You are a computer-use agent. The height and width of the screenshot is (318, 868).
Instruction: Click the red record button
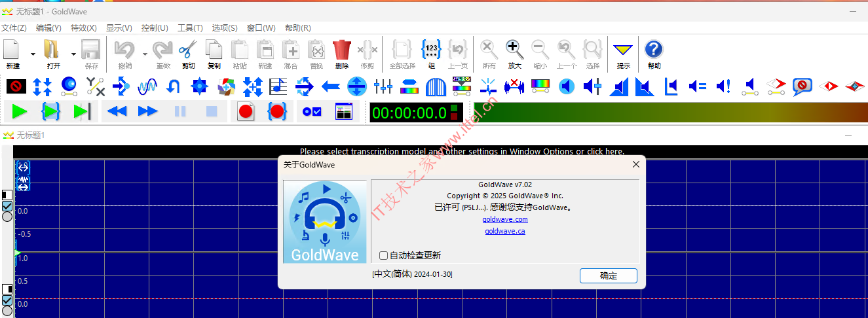(x=246, y=112)
